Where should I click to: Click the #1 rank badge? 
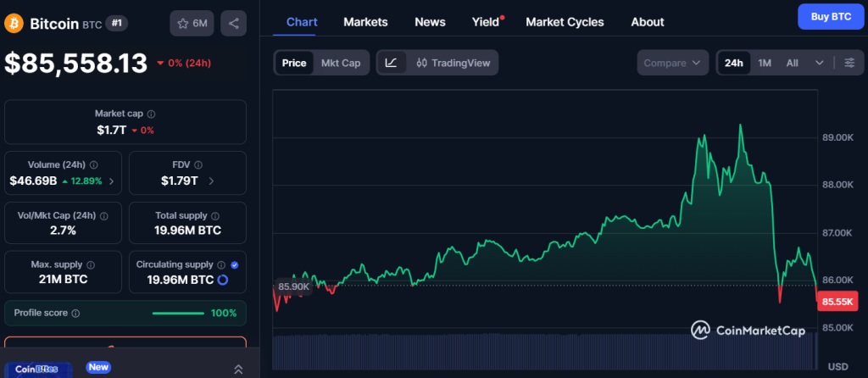tap(116, 23)
